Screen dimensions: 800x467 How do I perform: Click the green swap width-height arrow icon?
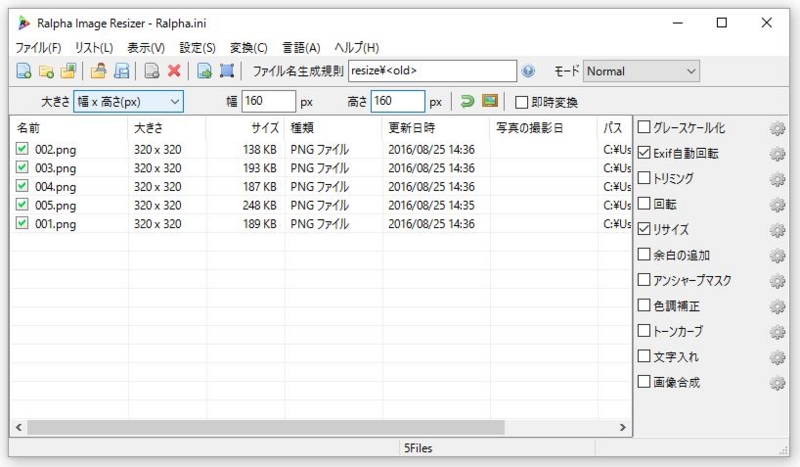pos(467,101)
